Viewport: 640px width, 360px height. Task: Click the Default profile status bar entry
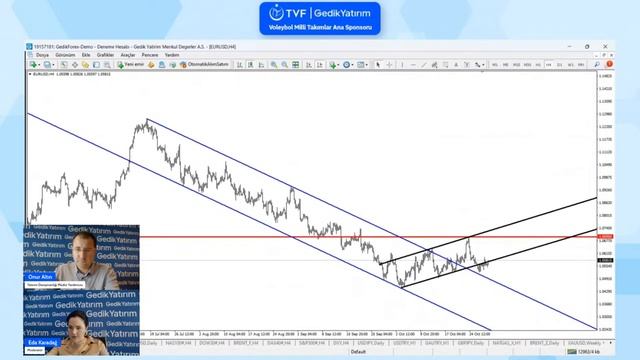tap(358, 351)
